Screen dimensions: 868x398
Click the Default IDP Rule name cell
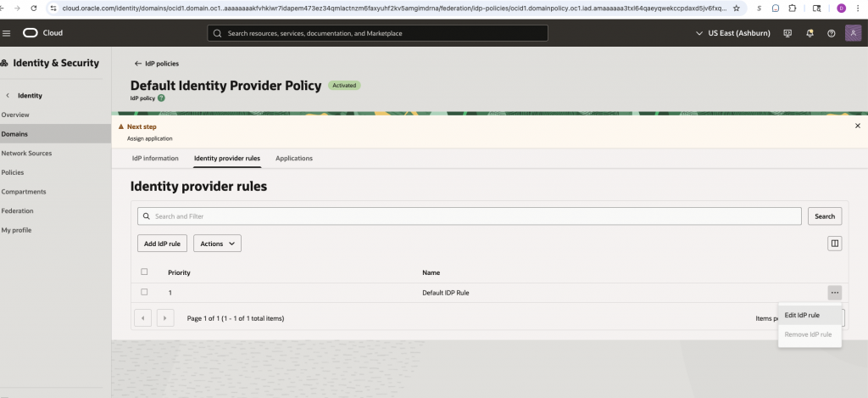tap(446, 293)
